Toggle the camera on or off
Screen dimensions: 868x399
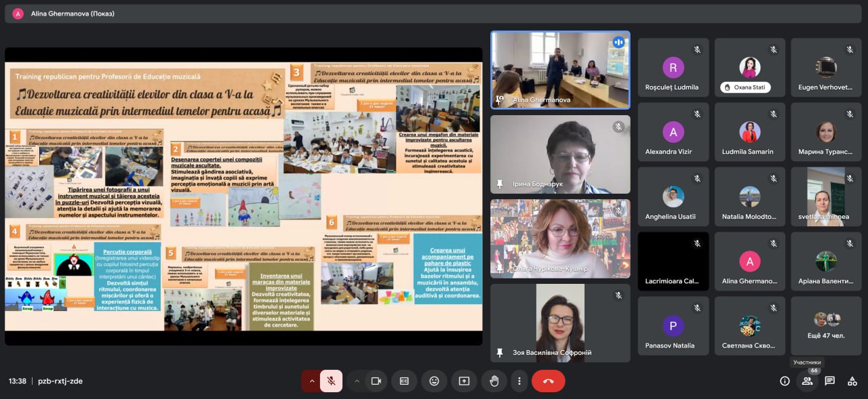point(376,381)
